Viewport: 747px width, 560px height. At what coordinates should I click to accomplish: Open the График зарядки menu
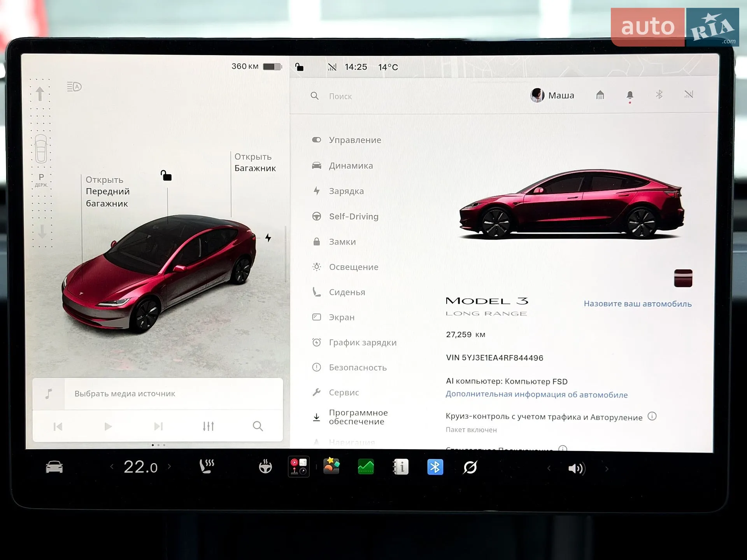point(354,343)
